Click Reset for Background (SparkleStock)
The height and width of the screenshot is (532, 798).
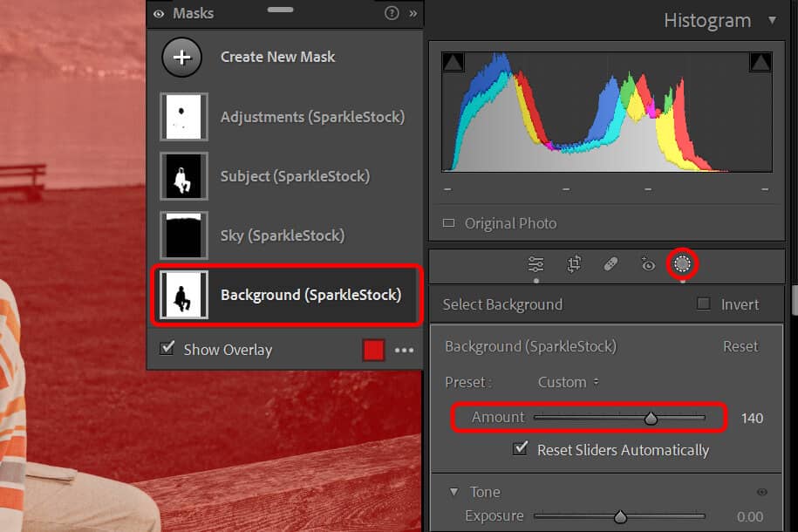tap(740, 347)
